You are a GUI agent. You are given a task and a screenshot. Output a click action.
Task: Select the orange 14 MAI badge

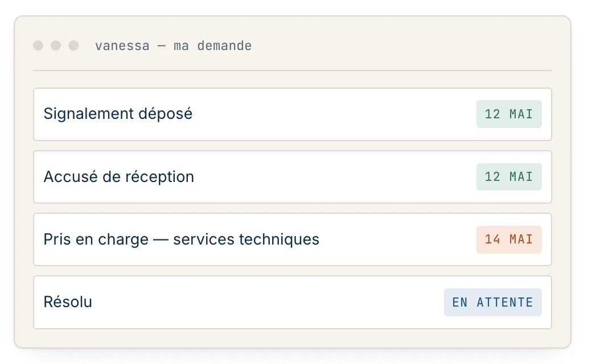tap(509, 239)
